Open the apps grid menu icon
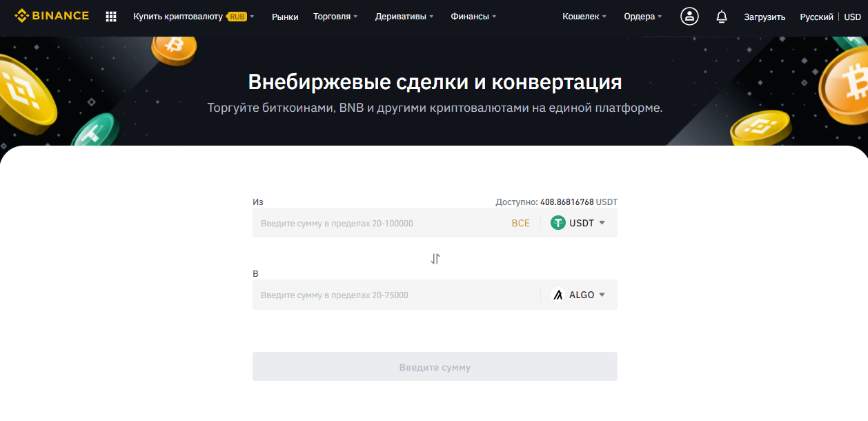Screen dimensions: 868x421 click(x=111, y=17)
